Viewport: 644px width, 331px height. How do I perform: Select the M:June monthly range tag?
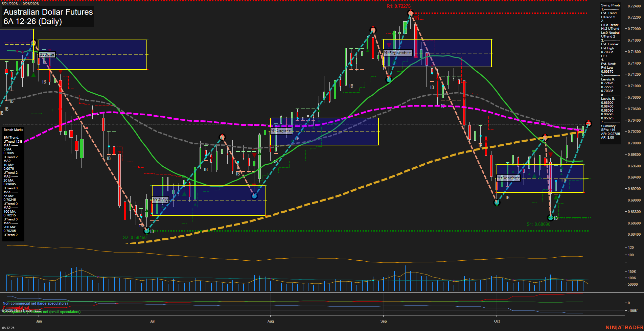coord(47,54)
